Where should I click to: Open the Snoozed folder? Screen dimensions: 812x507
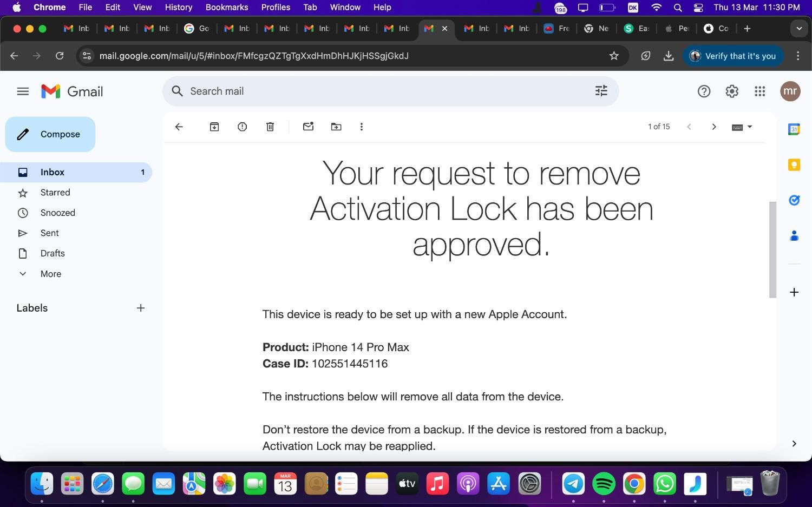click(76, 213)
